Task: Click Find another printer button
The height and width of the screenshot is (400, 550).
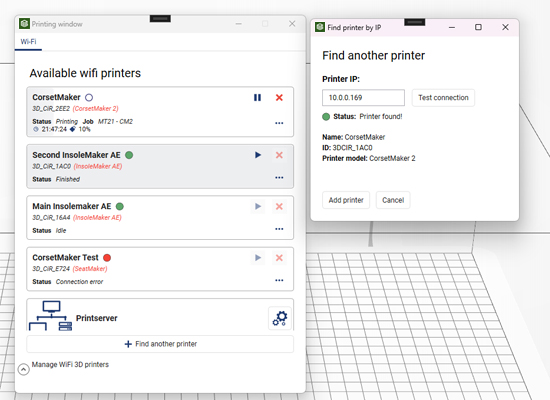Action: pyautogui.click(x=160, y=344)
